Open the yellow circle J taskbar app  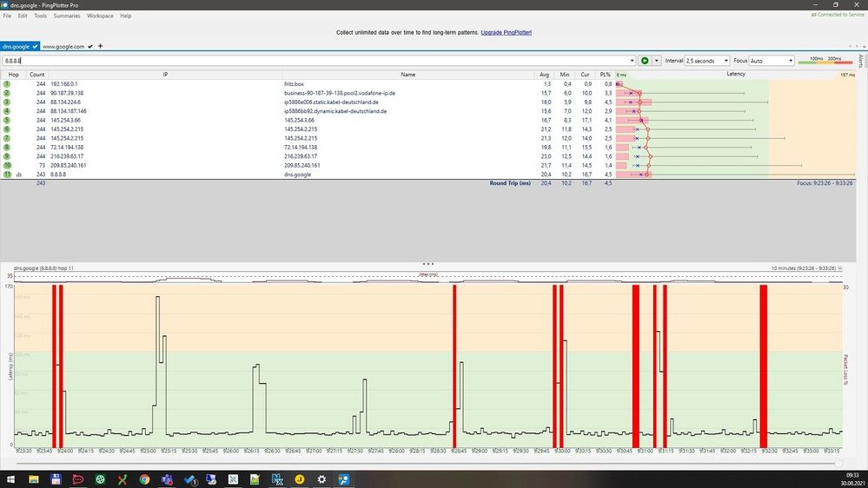tap(300, 479)
